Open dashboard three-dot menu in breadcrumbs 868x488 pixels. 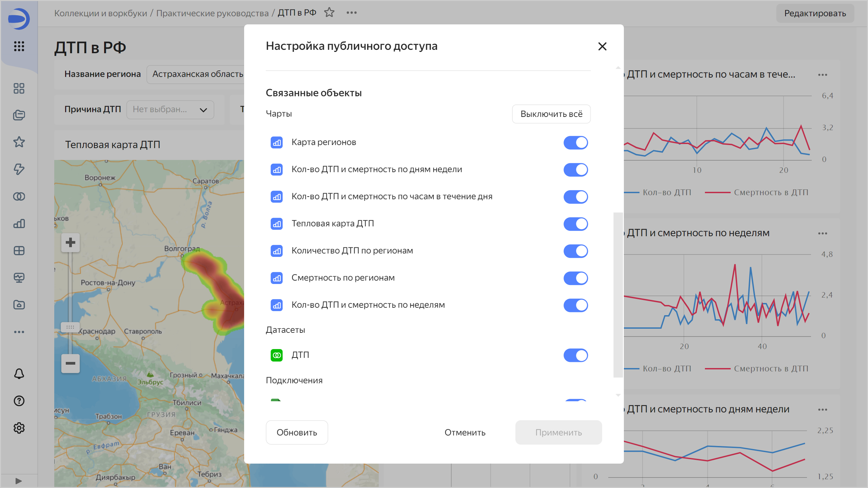tap(352, 13)
